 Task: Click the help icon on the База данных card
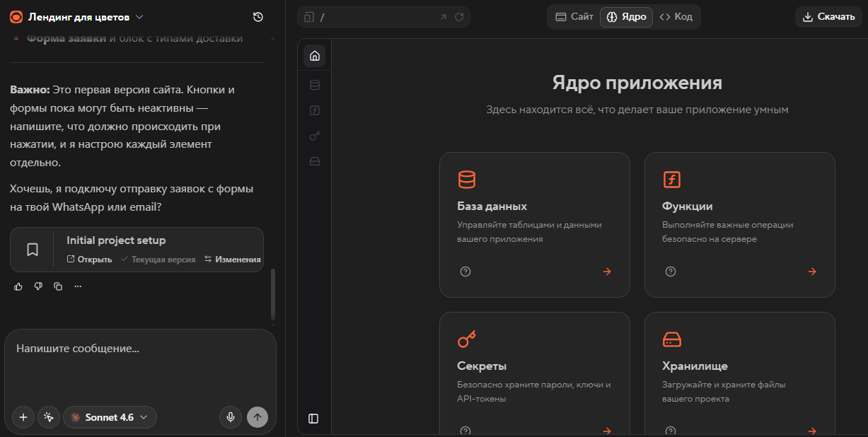pos(465,272)
